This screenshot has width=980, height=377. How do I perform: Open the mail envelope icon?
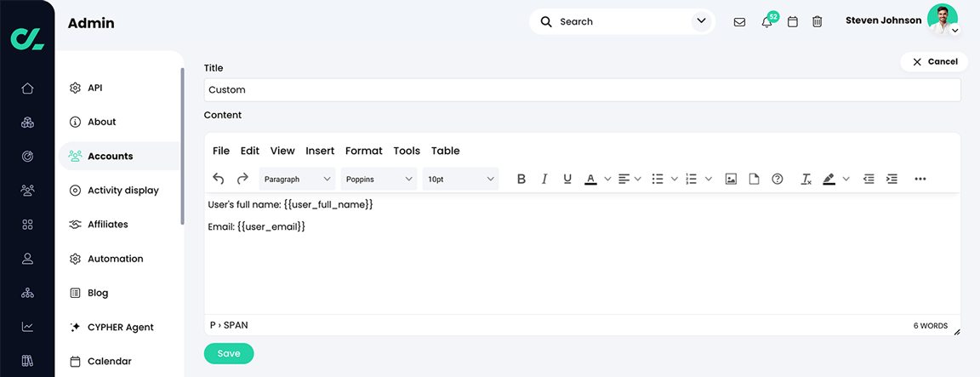tap(739, 22)
